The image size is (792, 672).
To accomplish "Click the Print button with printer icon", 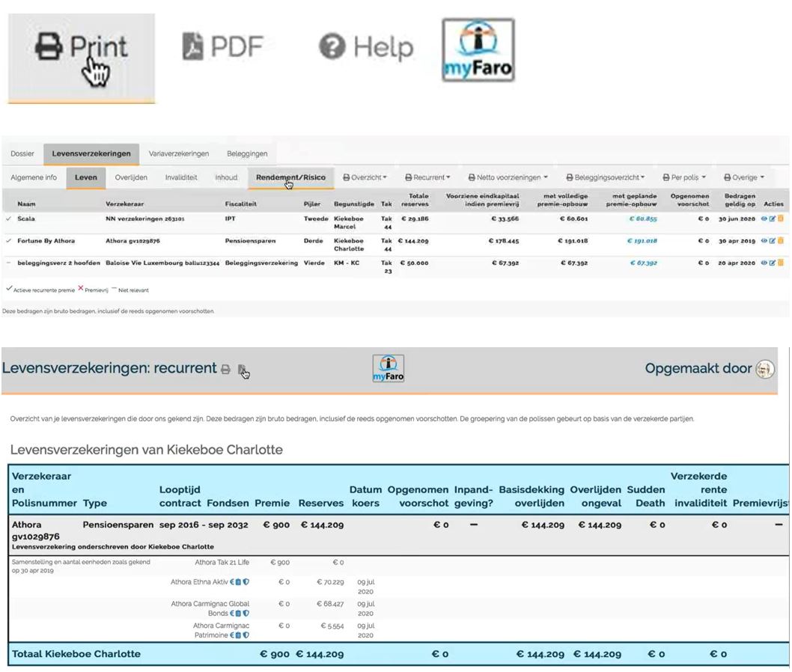I will pos(82,58).
